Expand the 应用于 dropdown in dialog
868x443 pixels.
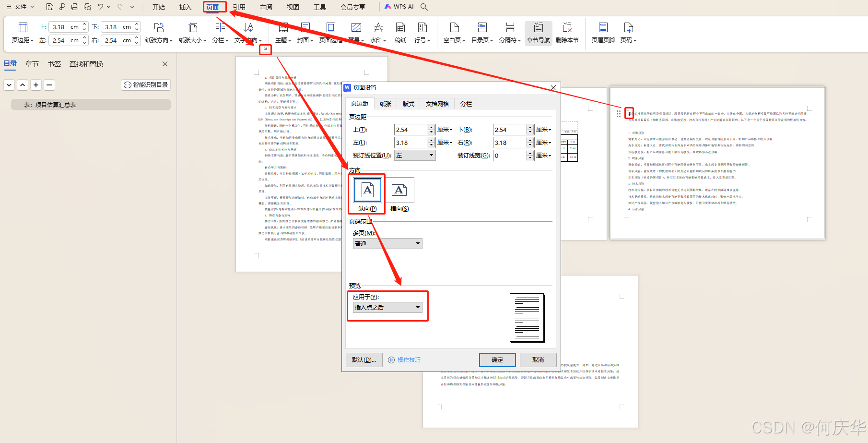pos(387,308)
